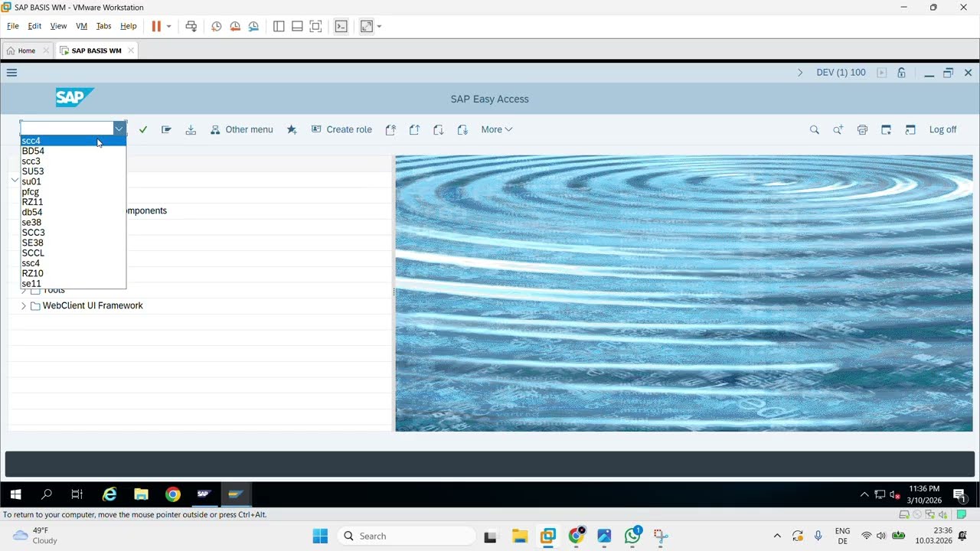Select scc4 from the transaction history list
980x551 pixels.
(x=73, y=141)
